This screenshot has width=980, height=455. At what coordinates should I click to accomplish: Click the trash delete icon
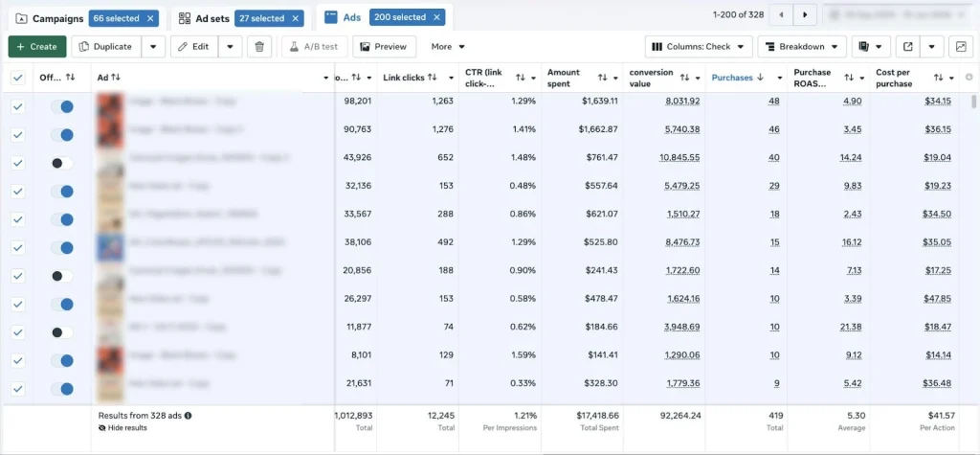[259, 46]
